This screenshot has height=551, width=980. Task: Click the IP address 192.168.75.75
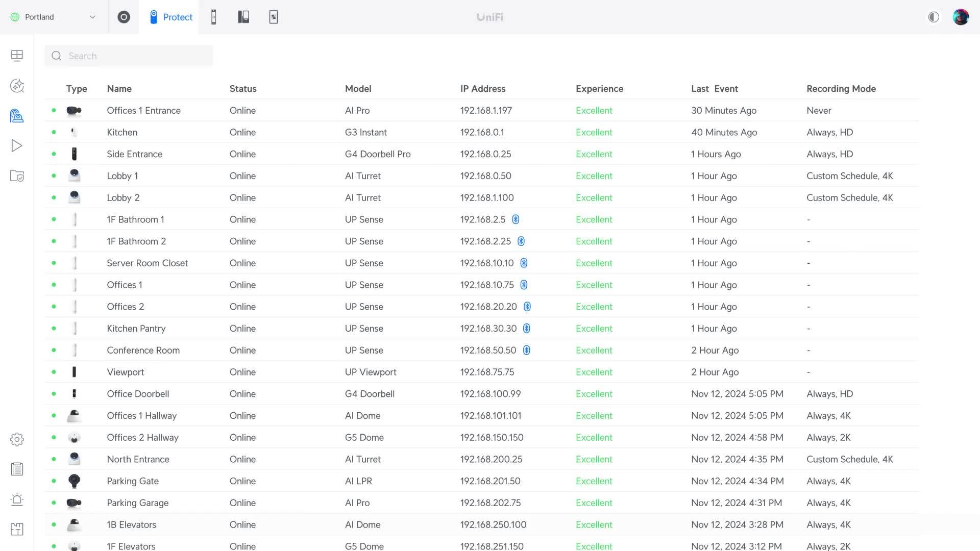tap(487, 372)
